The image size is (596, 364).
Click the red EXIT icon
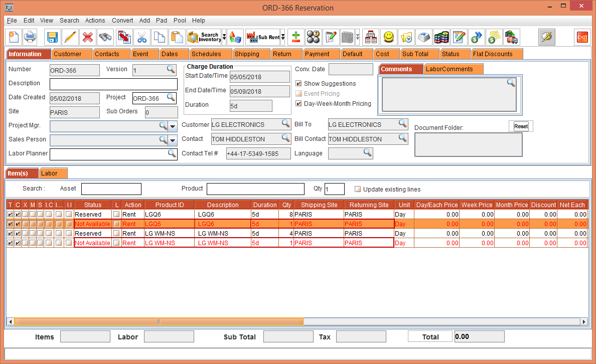point(582,37)
